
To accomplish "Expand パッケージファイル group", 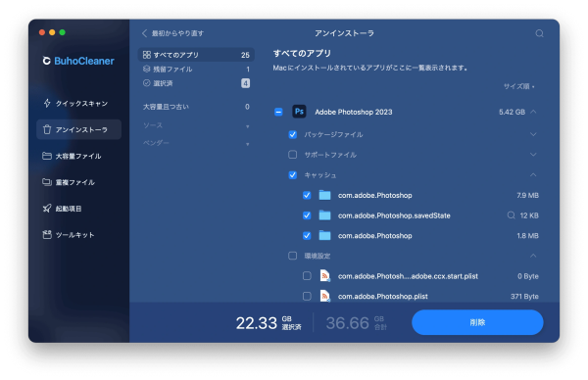I will coord(533,134).
